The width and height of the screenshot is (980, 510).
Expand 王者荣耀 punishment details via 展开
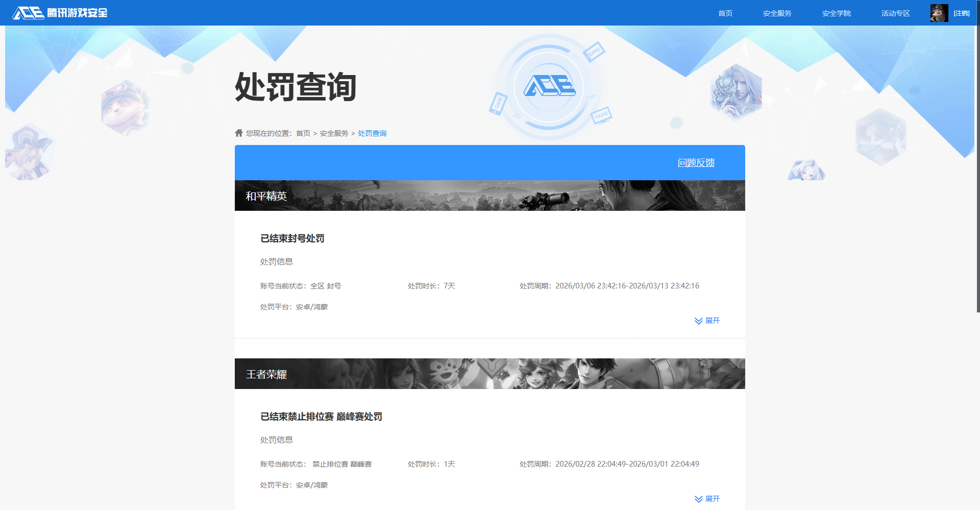coord(707,499)
